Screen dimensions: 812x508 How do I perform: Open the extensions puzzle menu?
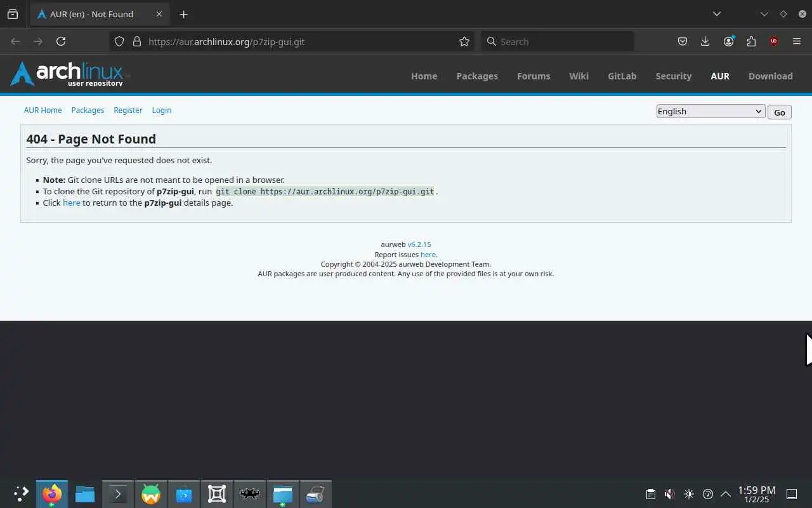coord(751,41)
